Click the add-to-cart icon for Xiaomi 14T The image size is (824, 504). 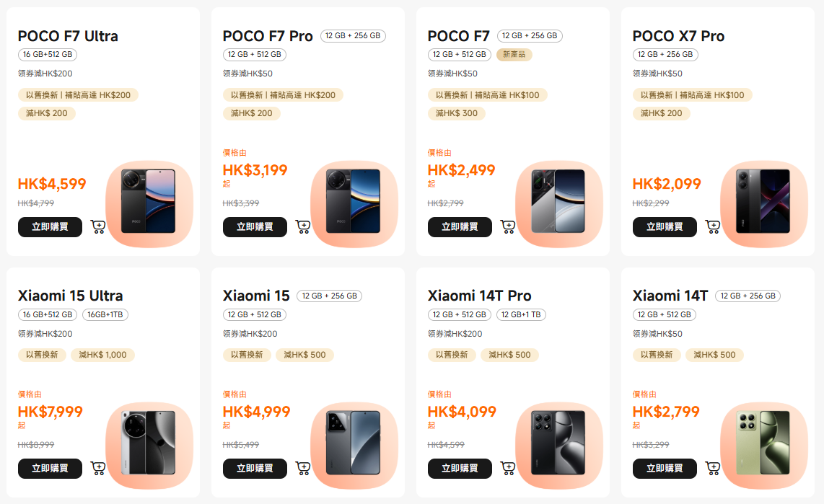713,468
